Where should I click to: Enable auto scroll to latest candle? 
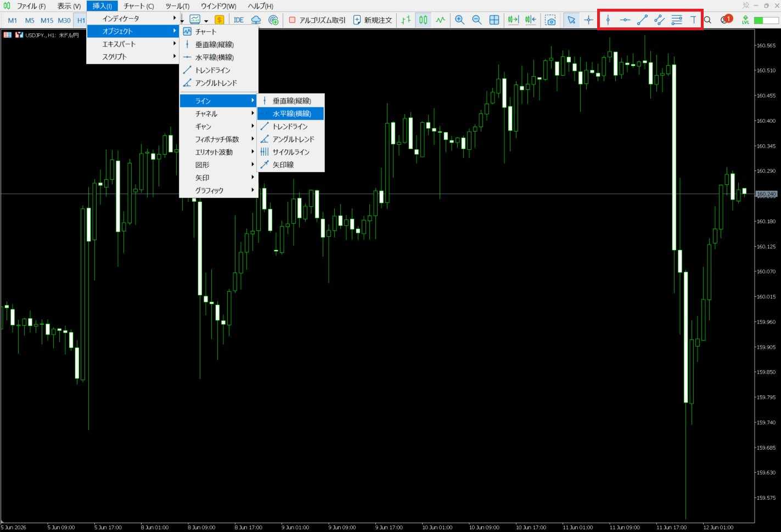(513, 20)
